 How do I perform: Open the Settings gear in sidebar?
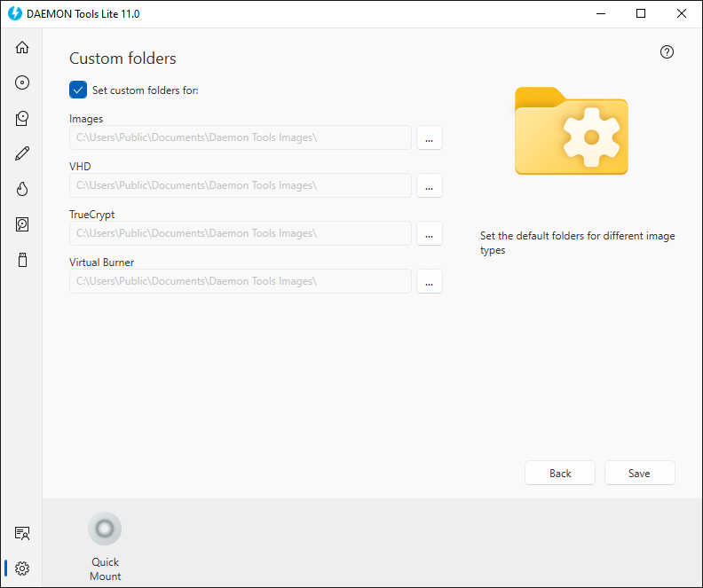coord(22,568)
